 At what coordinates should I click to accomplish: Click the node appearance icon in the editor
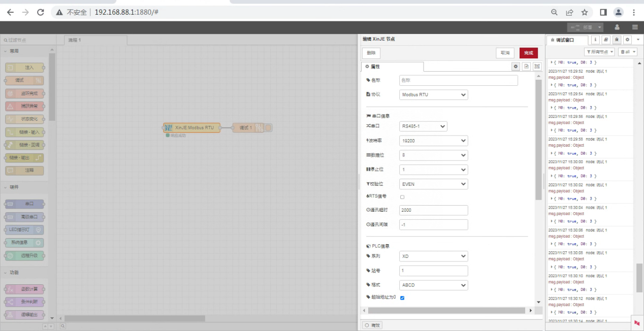tap(537, 67)
